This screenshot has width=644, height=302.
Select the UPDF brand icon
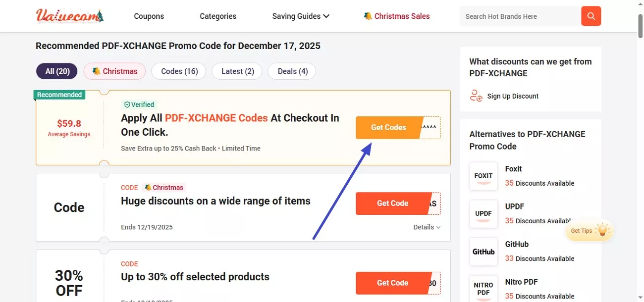point(483,214)
